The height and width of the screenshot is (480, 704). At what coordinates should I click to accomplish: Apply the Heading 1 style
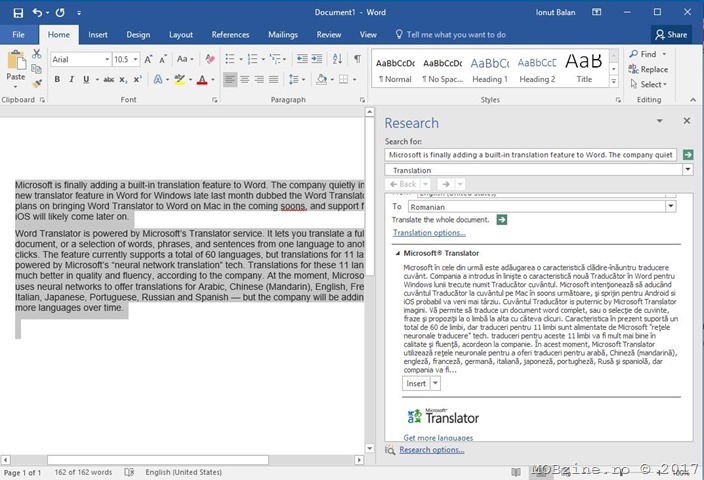click(490, 69)
